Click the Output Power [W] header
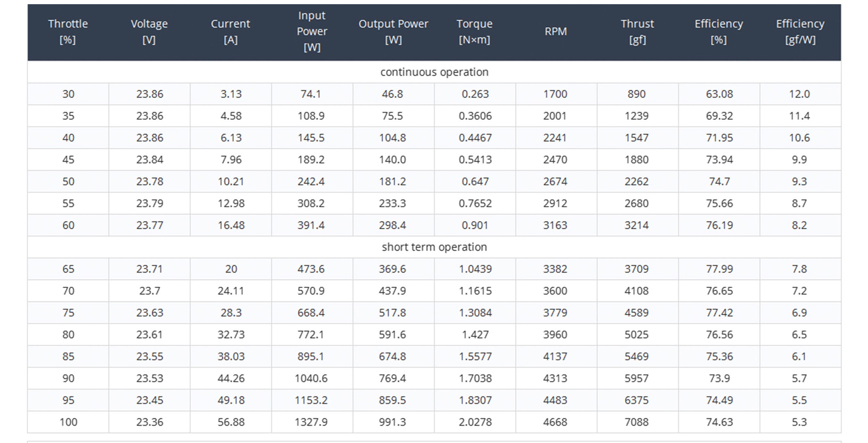The width and height of the screenshot is (868, 443). coord(393,32)
